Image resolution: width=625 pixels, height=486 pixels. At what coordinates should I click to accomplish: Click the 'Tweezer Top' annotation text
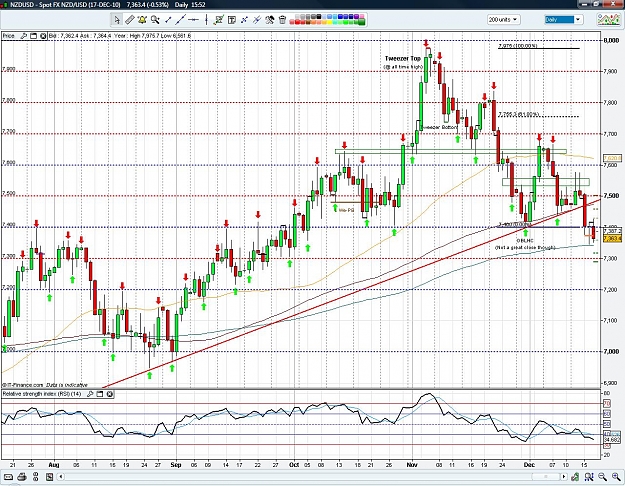(x=403, y=58)
